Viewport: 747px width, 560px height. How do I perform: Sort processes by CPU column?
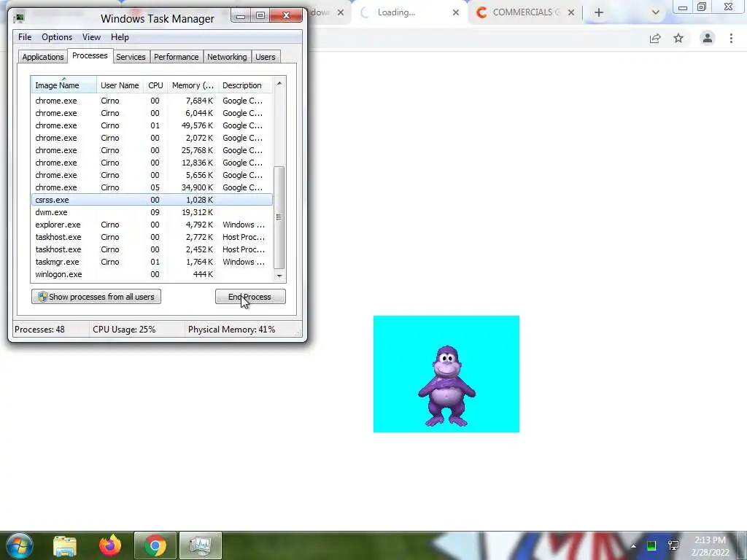(x=155, y=85)
